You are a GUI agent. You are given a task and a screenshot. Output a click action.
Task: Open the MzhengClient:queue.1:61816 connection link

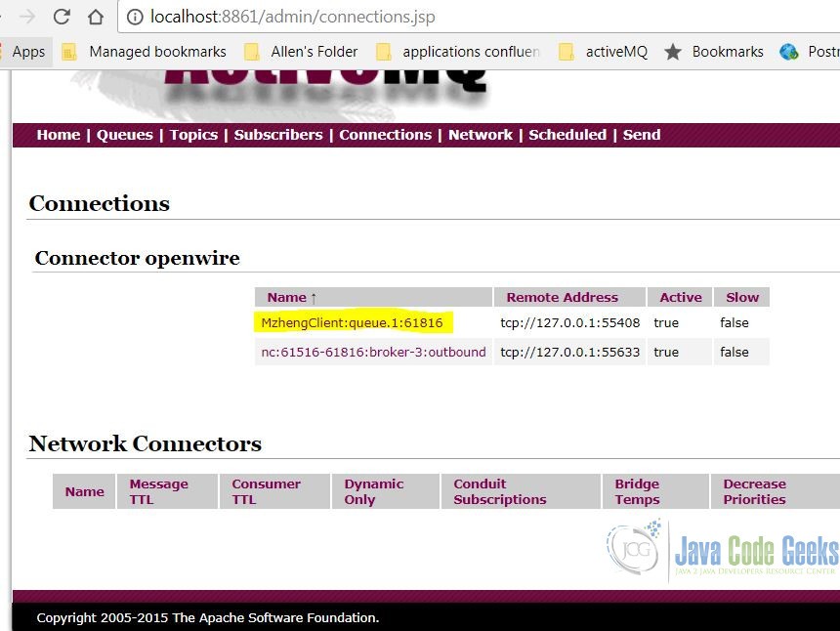point(352,322)
